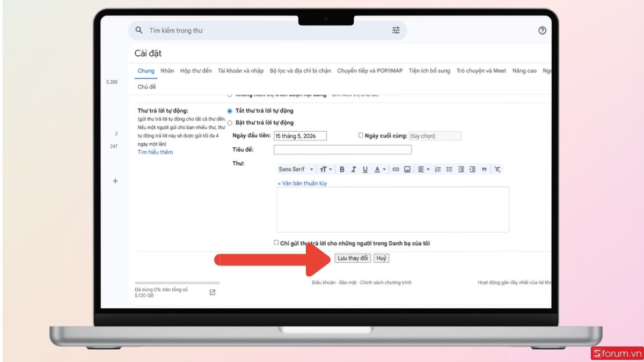Open the text alignment dropdown

click(x=423, y=169)
